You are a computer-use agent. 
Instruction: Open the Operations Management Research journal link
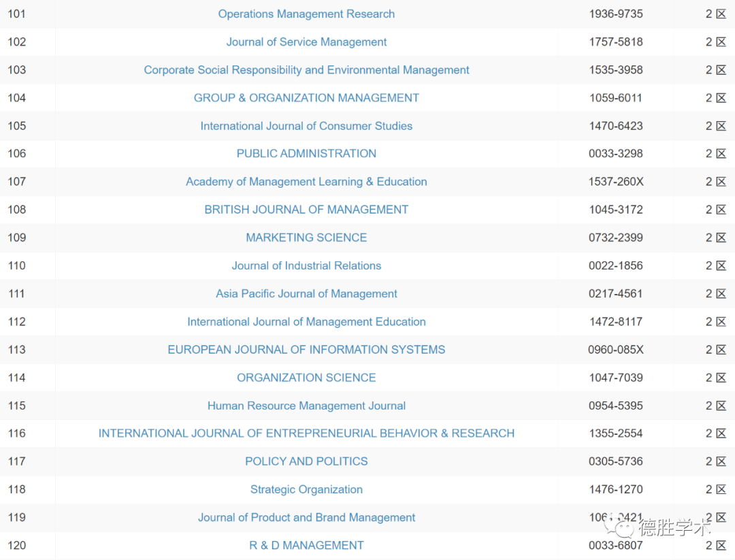[x=306, y=14]
